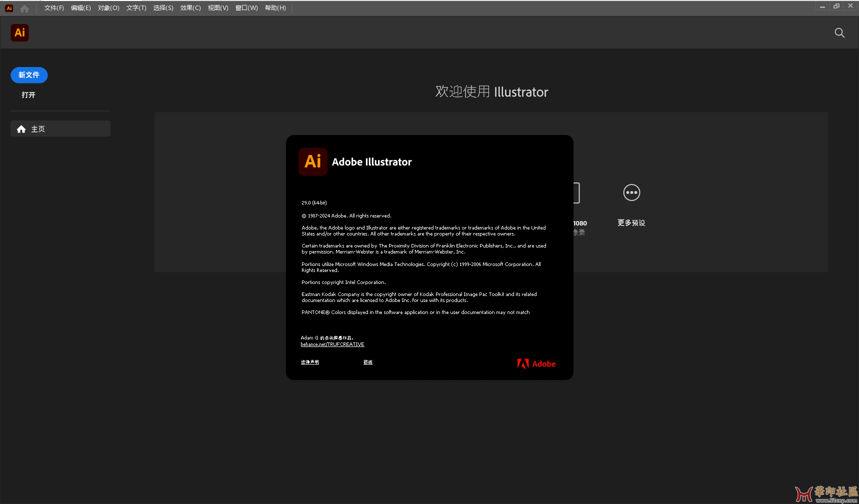859x504 pixels.
Task: Open the behance.net/TRUFCREATIVE link
Action: click(332, 344)
